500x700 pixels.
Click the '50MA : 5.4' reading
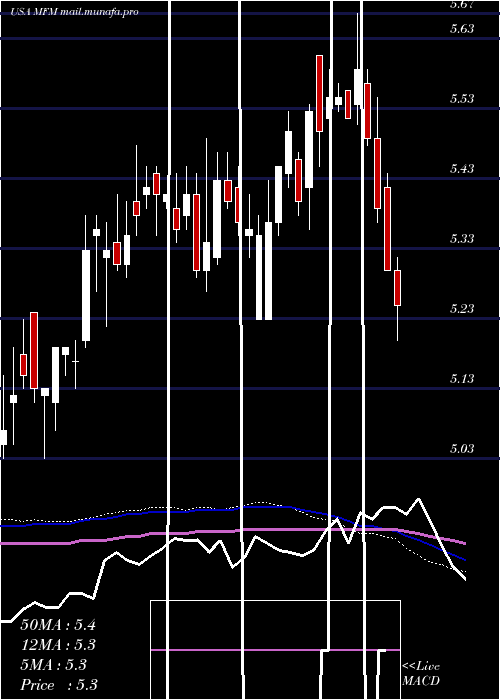tap(58, 625)
